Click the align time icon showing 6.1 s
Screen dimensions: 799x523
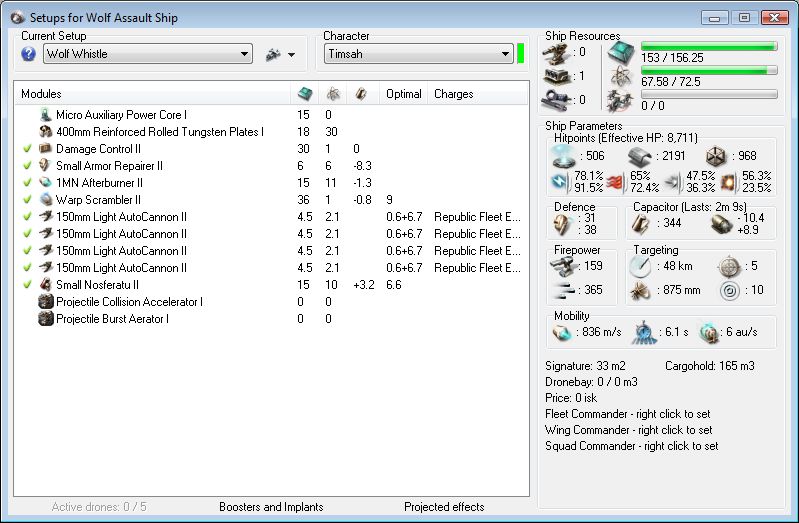point(644,332)
